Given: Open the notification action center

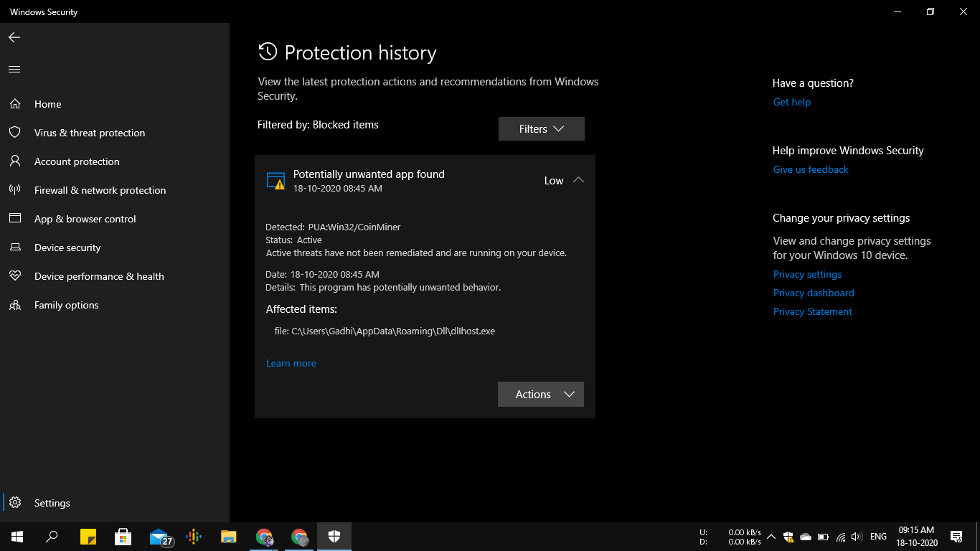Looking at the screenshot, I should click(956, 537).
